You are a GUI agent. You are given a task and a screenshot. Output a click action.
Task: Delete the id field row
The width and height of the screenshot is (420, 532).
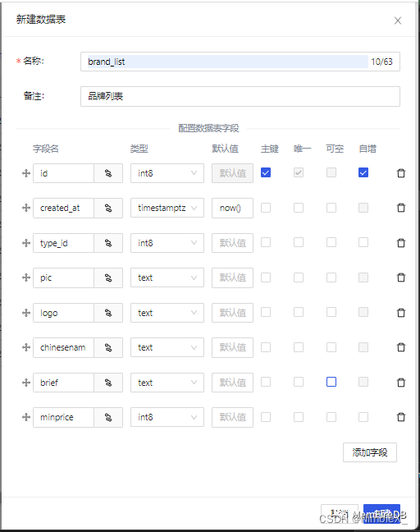[401, 173]
